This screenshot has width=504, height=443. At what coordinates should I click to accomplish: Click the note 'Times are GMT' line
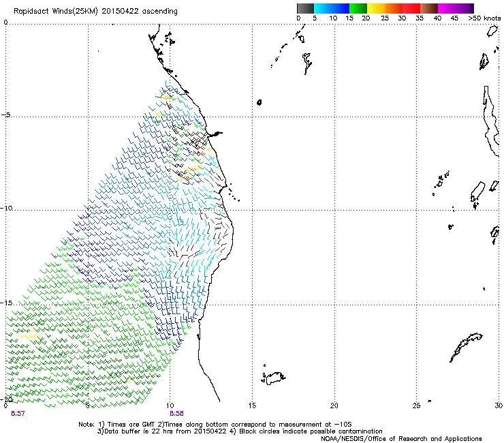[215, 425]
